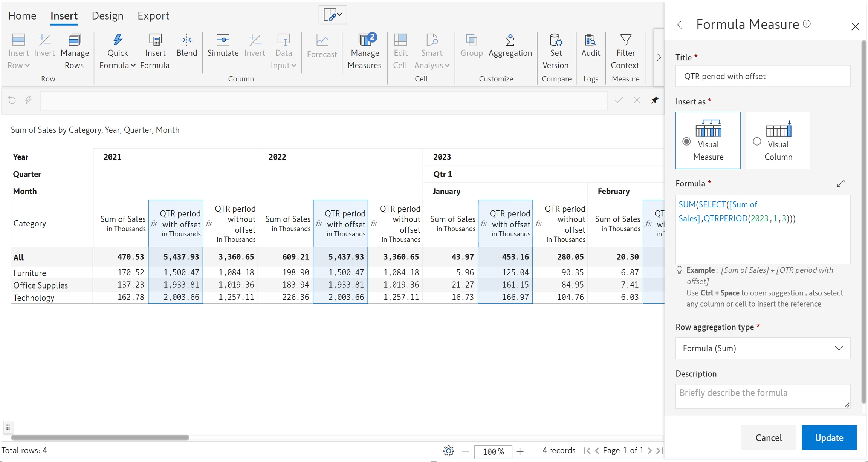
Task: Select the Blend tool
Action: [x=186, y=41]
